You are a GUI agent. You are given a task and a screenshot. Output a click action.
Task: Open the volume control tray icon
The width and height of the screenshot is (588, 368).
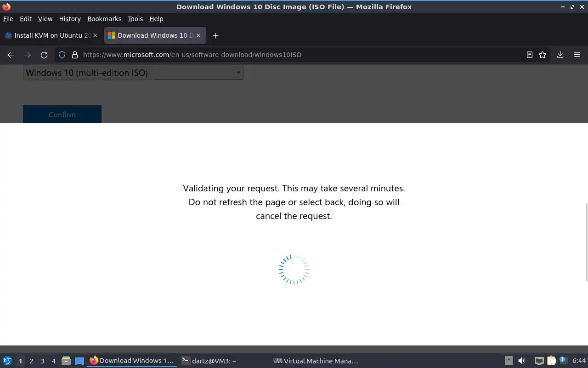click(x=522, y=361)
